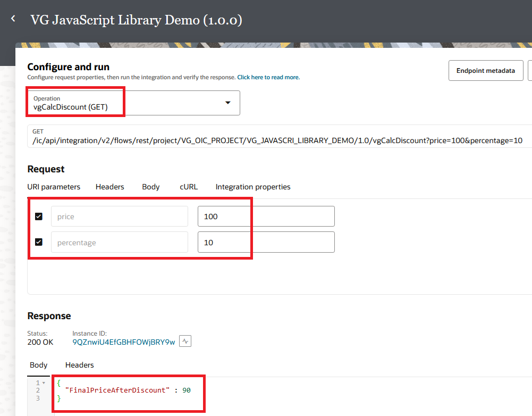
Task: Open the Operation dropdown vgCalcDiscount (GET)
Action: [x=133, y=103]
